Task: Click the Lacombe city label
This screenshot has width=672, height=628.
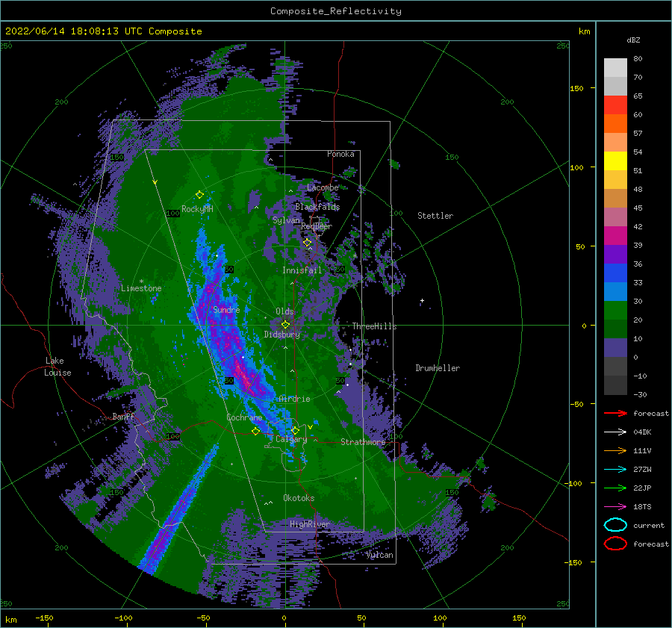Action: point(323,187)
